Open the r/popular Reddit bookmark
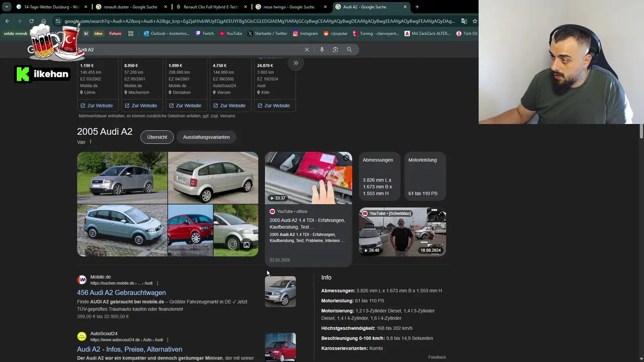The image size is (644, 362). coord(336,34)
